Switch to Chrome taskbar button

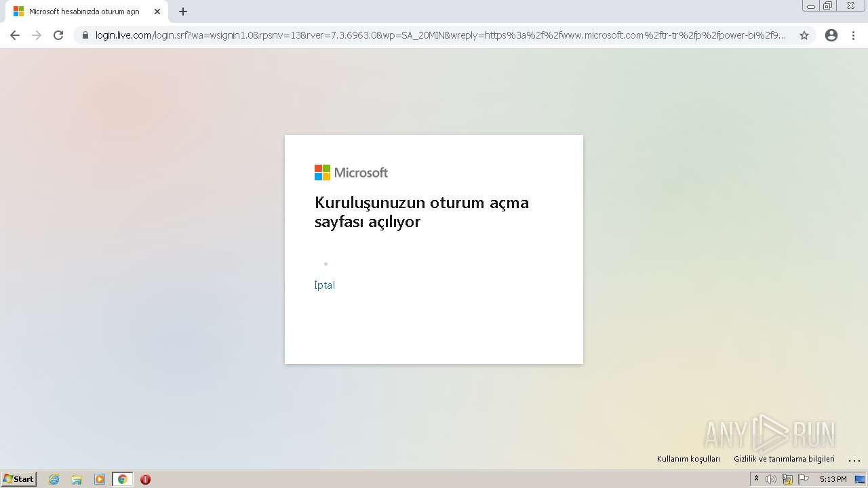(122, 479)
